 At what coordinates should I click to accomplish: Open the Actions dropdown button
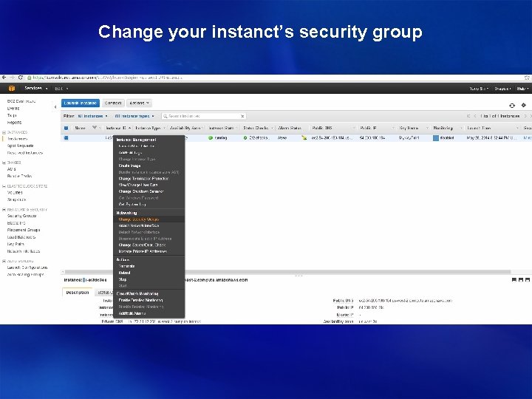(x=139, y=103)
